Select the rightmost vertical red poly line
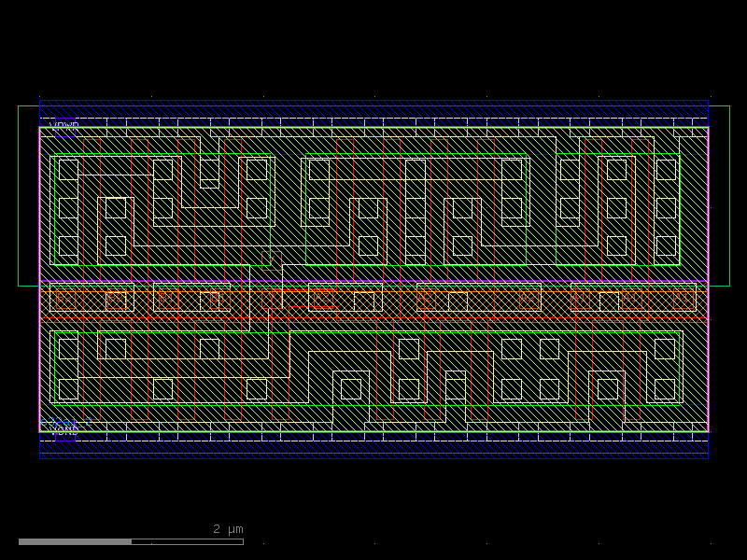This screenshot has height=560, width=747. pos(651,215)
